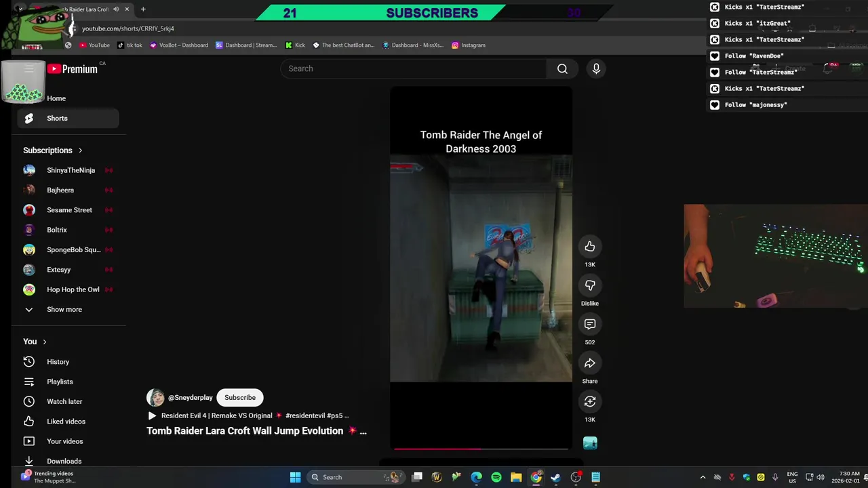Show hidden system tray icons
Screen dimensions: 868x488
[703, 477]
